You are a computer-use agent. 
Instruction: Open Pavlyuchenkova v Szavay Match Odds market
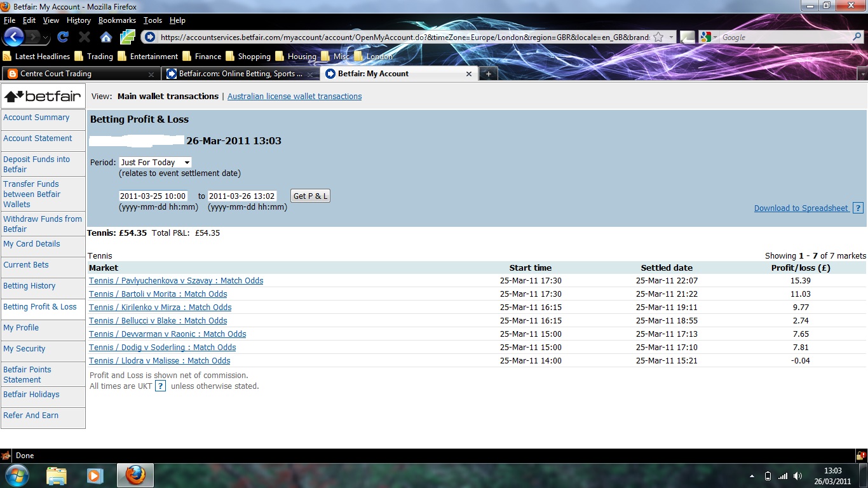point(176,281)
